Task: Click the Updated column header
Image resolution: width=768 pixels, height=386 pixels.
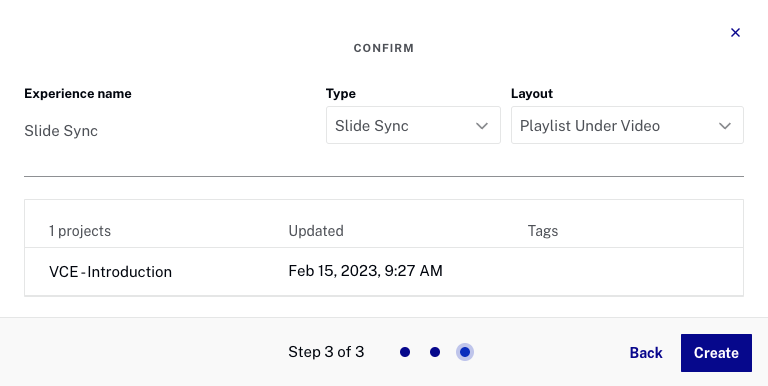Action: (316, 231)
